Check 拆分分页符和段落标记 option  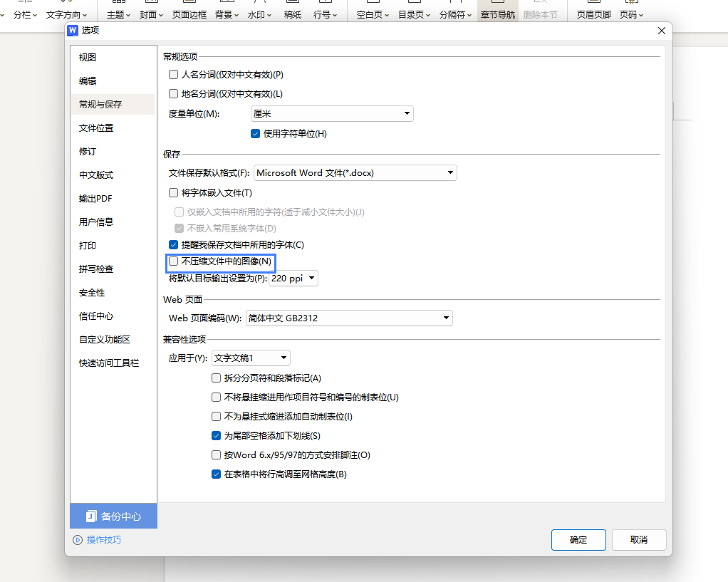pyautogui.click(x=216, y=378)
